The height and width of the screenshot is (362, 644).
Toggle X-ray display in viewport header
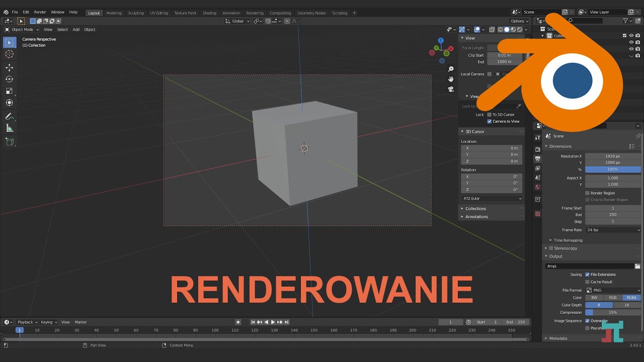[x=492, y=29]
